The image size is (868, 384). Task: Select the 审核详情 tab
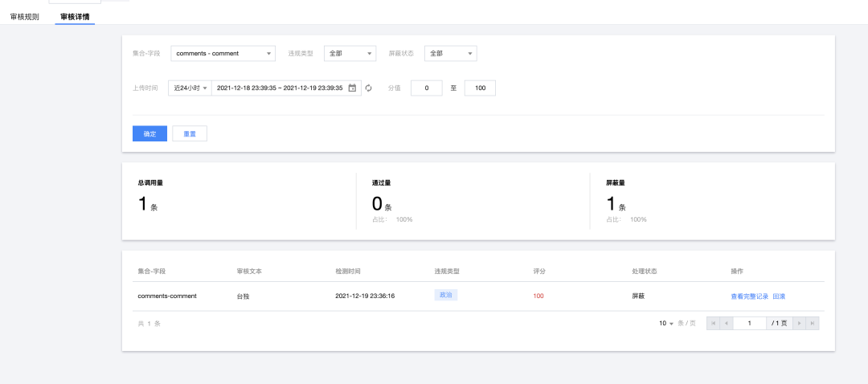click(x=75, y=17)
